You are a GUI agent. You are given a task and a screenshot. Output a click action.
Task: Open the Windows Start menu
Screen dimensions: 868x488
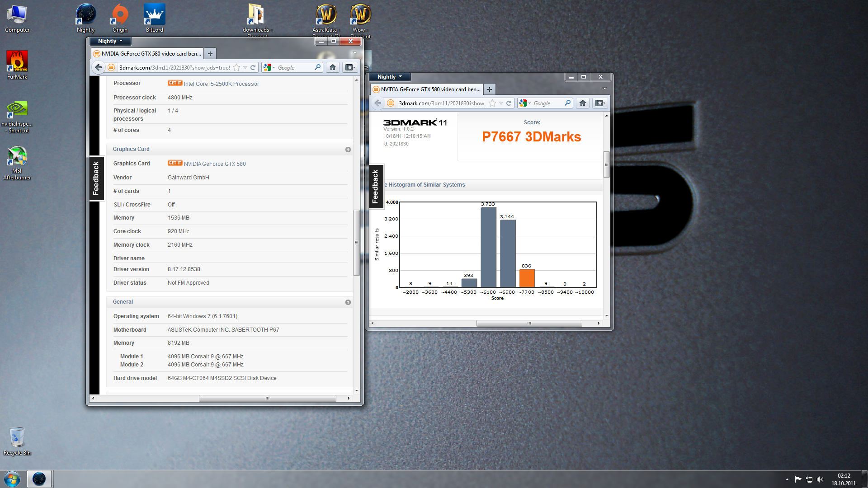[12, 479]
